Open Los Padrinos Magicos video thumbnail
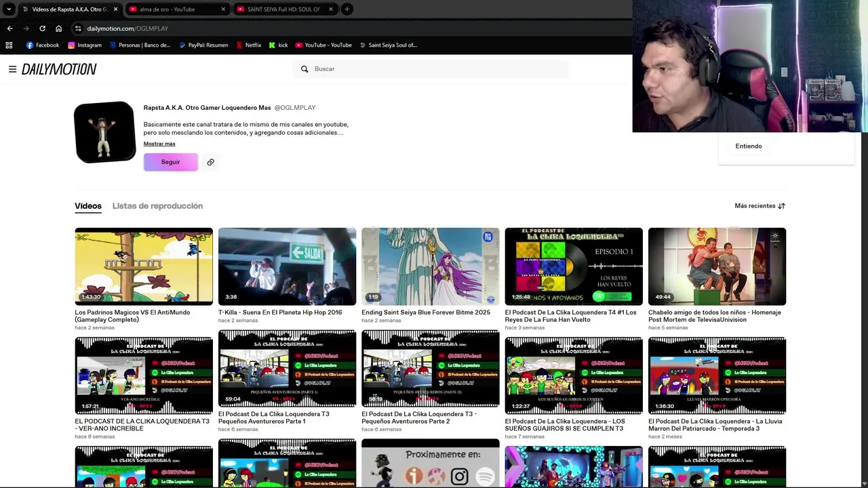 [x=144, y=266]
